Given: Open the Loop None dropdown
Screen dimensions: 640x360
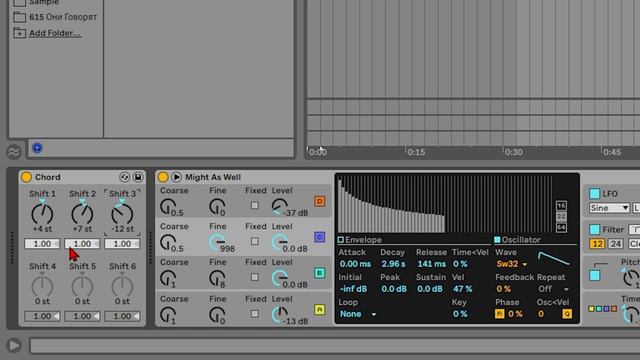Looking at the screenshot, I should (x=358, y=314).
